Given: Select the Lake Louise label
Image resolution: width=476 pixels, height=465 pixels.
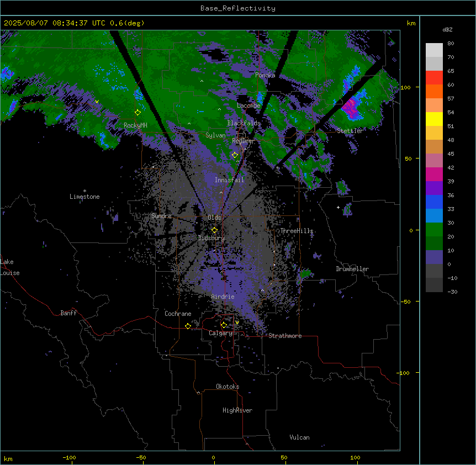Looking at the screenshot, I should pos(10,267).
